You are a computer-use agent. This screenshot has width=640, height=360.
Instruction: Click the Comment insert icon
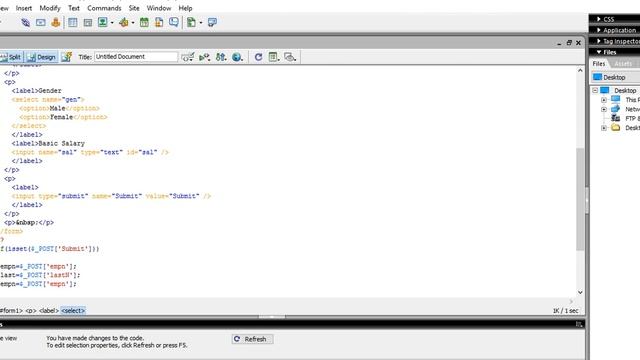coord(174,22)
